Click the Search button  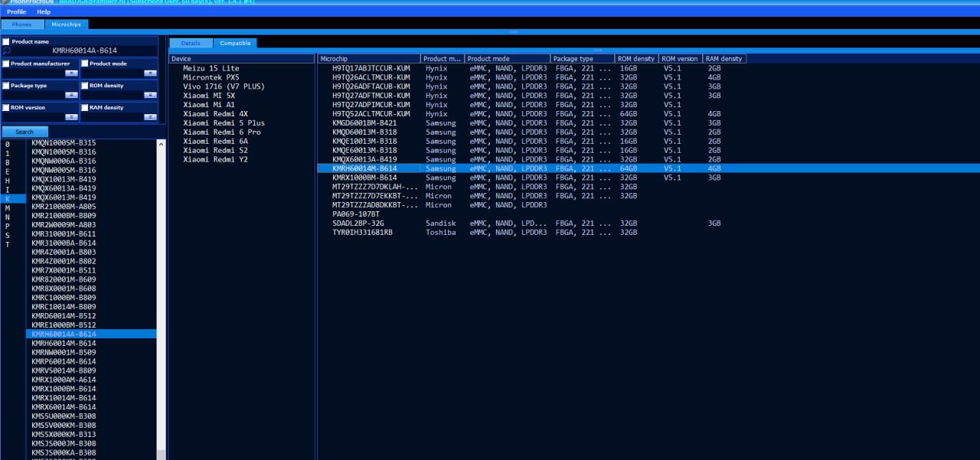(24, 132)
